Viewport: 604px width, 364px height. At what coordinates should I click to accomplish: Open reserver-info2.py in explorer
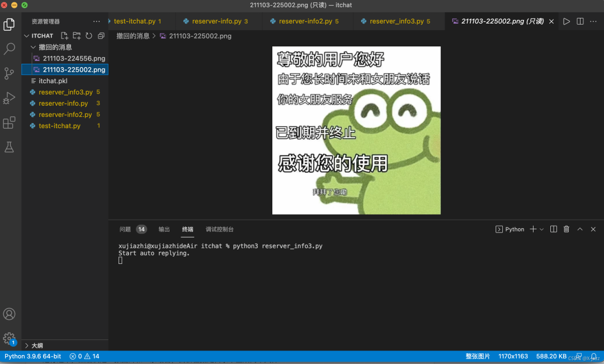tap(65, 115)
